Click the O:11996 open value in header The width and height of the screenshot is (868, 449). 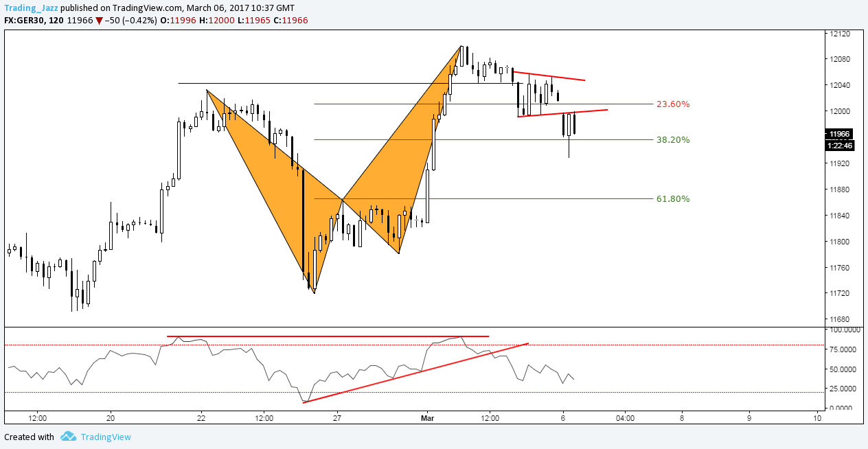click(x=180, y=21)
